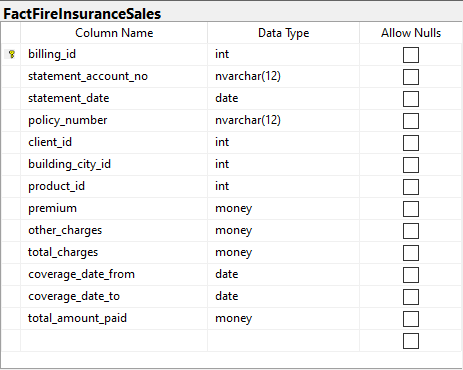The width and height of the screenshot is (463, 370).
Task: Select the building_city_id column name cell
Action: pos(114,164)
